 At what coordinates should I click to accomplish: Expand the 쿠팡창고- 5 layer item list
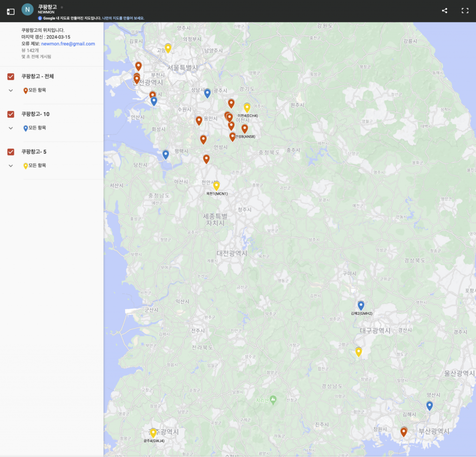pos(11,166)
